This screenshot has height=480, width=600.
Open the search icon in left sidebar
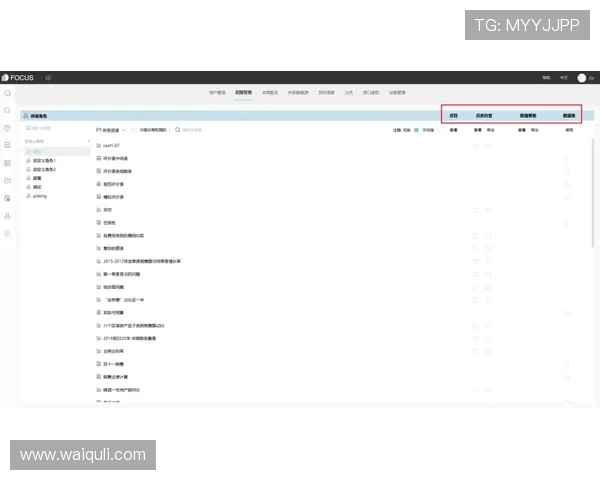click(7, 110)
